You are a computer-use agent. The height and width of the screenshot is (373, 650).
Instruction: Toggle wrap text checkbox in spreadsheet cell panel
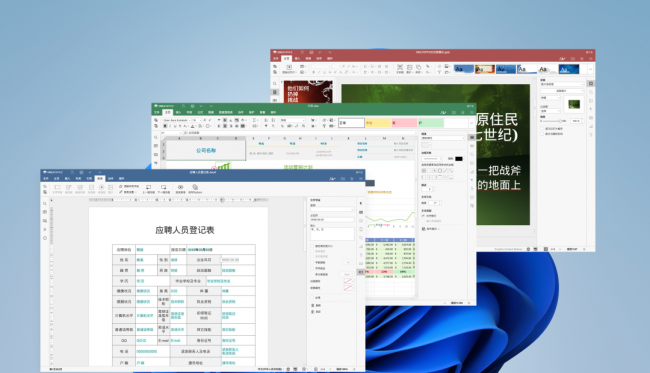[x=423, y=216]
